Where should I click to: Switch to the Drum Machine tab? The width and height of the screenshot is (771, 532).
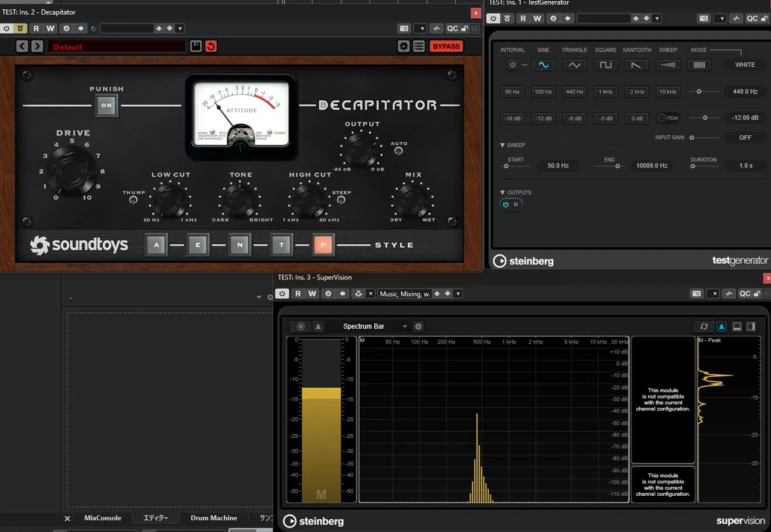pyautogui.click(x=214, y=518)
